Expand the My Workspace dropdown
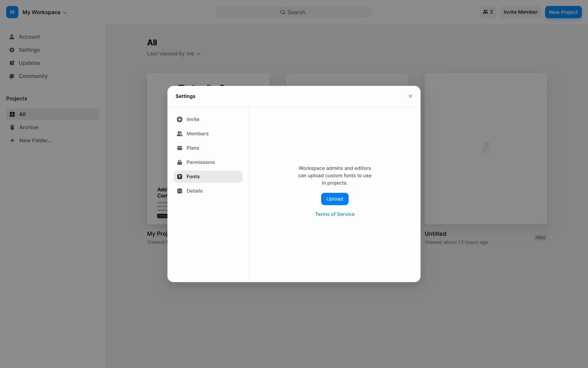 tap(44, 12)
